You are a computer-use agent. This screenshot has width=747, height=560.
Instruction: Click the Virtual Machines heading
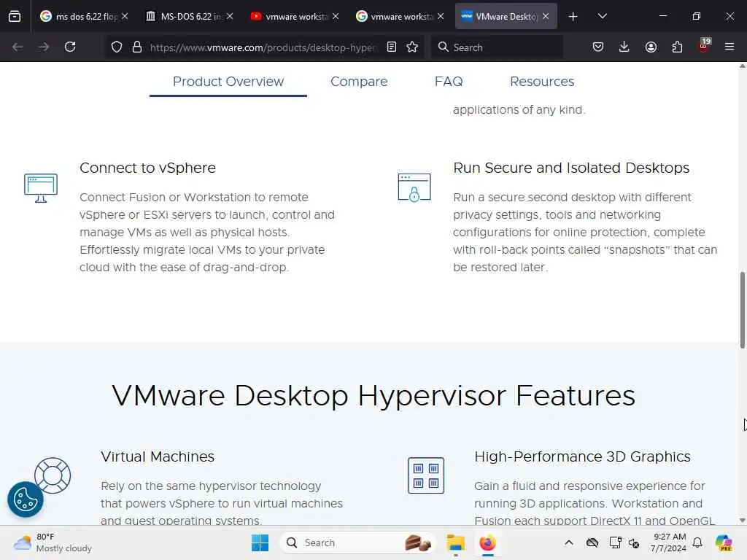pyautogui.click(x=158, y=456)
